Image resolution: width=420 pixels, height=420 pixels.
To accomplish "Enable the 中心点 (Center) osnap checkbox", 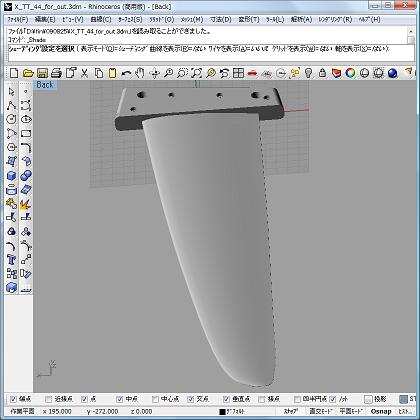I will [155, 399].
